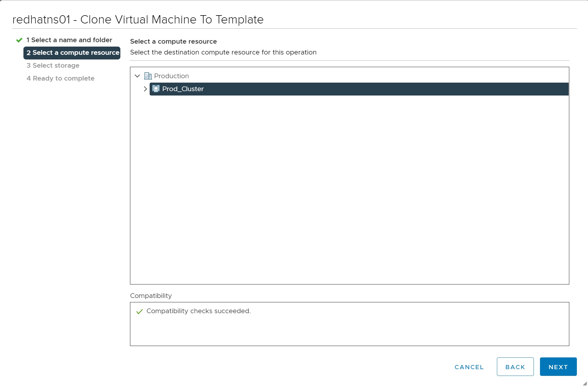Click the Compatibility section heading
The height and width of the screenshot is (387, 588).
click(x=151, y=296)
